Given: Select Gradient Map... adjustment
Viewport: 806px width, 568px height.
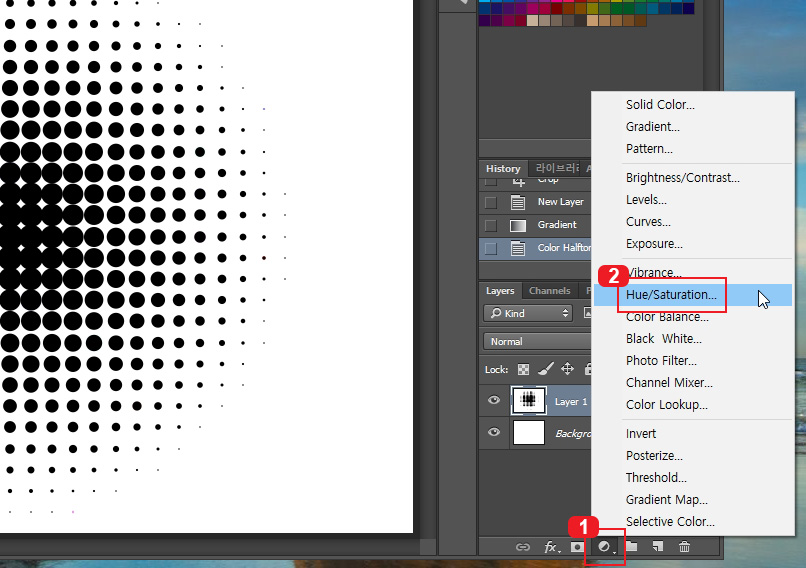Looking at the screenshot, I should point(666,501).
